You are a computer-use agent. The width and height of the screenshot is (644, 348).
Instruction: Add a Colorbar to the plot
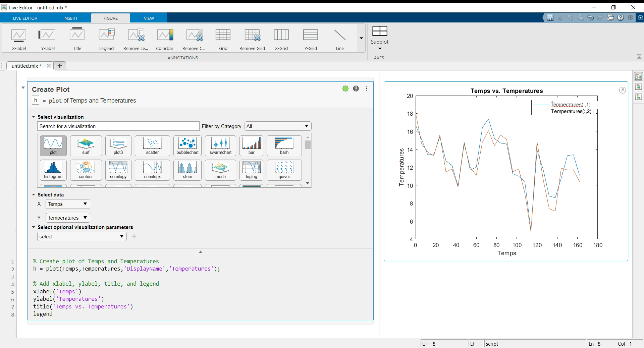tap(165, 40)
